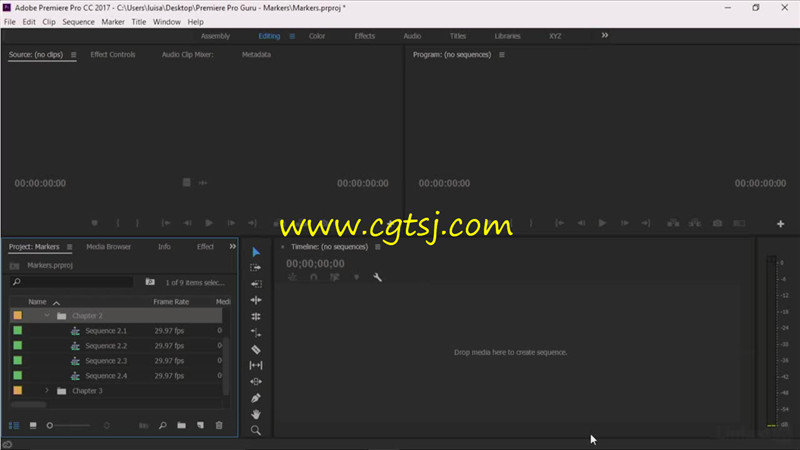Click the green label of Sequence 2.2

(18, 345)
